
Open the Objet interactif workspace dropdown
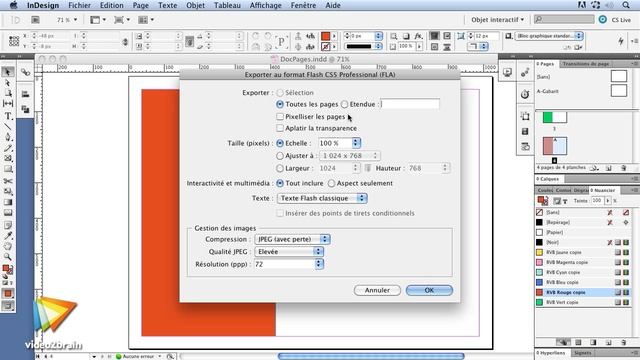click(x=497, y=20)
